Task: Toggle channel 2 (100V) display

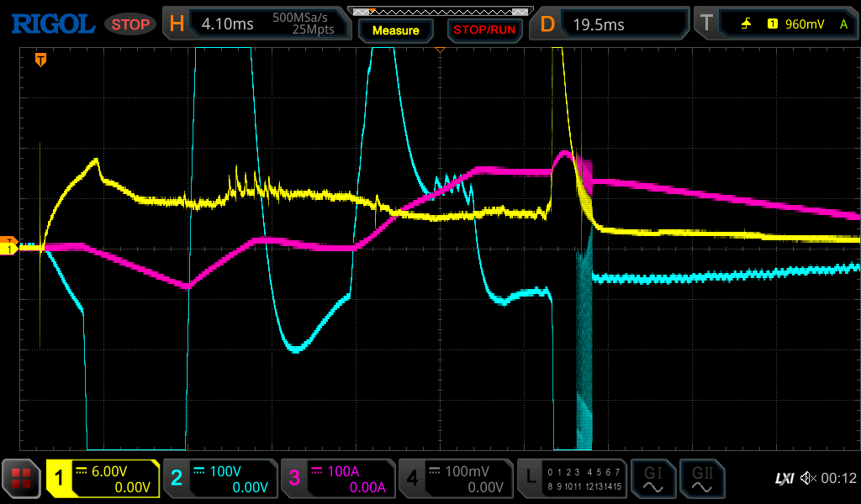Action: (x=219, y=479)
